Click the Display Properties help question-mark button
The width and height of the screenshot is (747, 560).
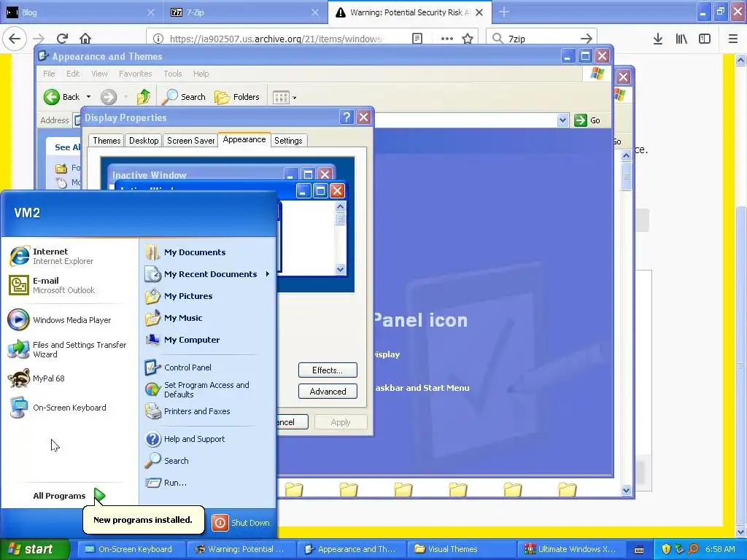347,117
